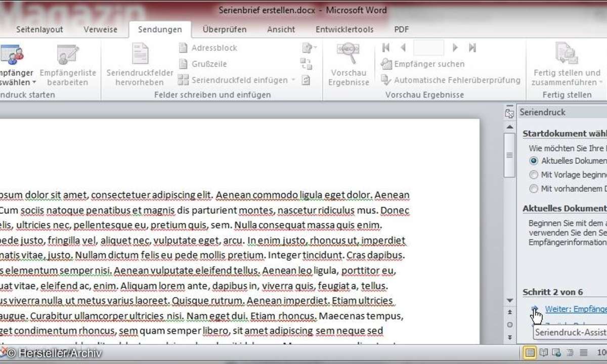
Task: Toggle Vorschau Ergebnisse preview
Action: (349, 65)
